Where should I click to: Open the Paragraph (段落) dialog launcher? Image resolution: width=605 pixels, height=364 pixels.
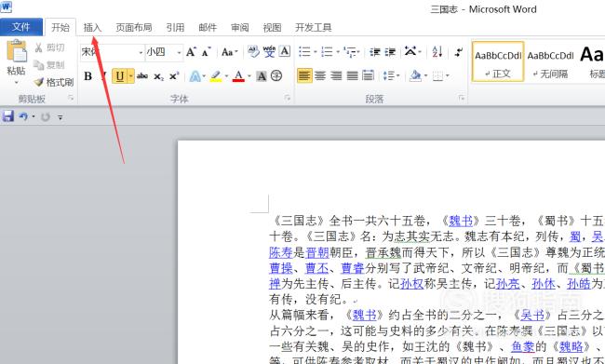tap(462, 98)
